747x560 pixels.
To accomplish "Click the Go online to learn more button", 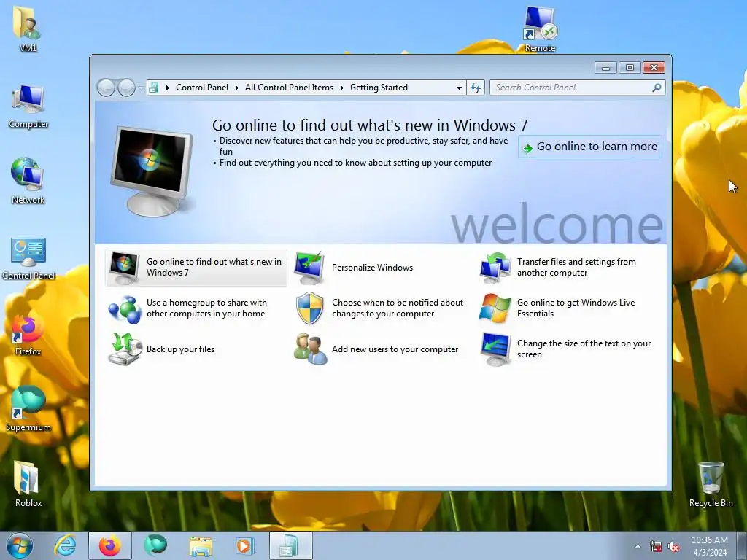I will click(589, 147).
